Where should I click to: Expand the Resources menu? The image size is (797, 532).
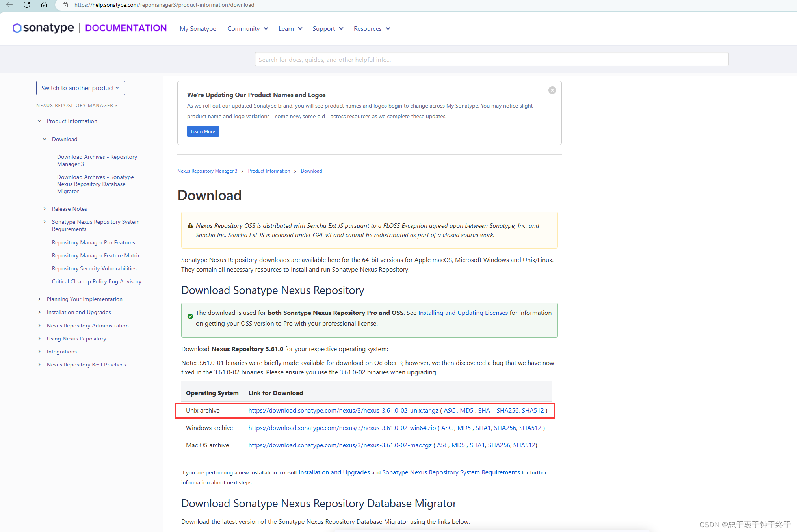pyautogui.click(x=372, y=28)
